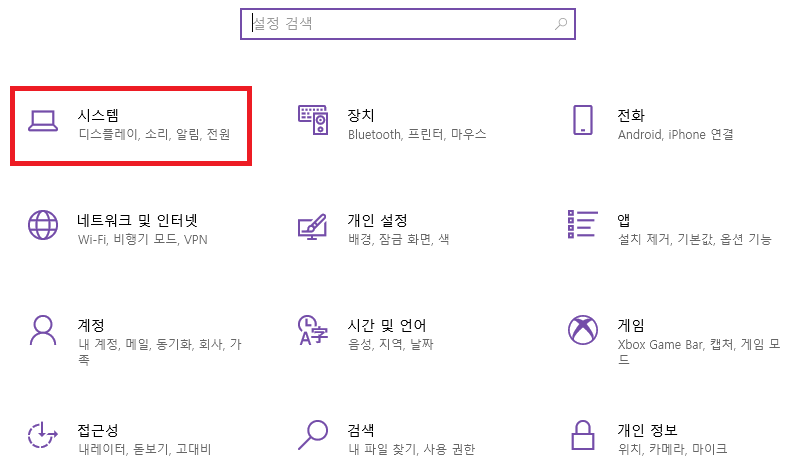
Task: Select the 게임 title text
Action: [x=631, y=325]
